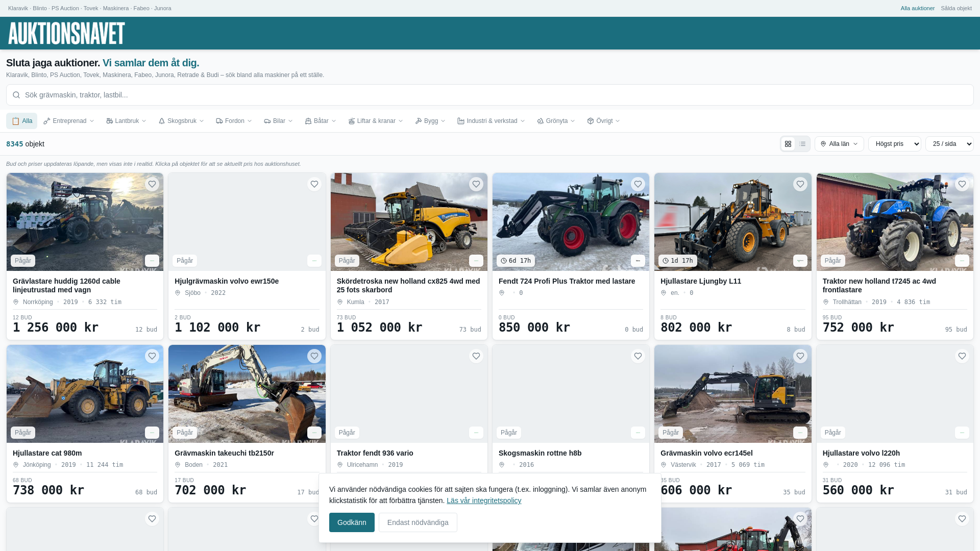Click heart icon on Hjullastare volvo l220h
The width and height of the screenshot is (980, 551).
pyautogui.click(x=962, y=356)
